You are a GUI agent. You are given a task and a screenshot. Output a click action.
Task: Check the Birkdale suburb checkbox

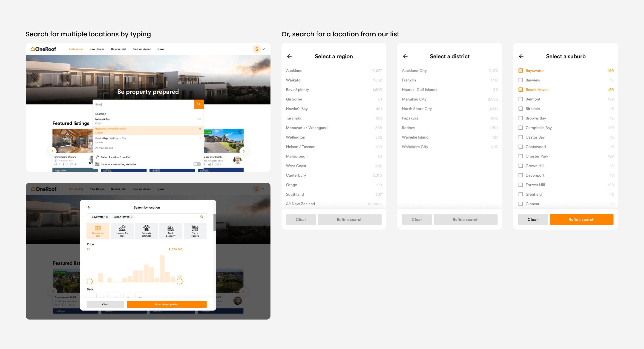[x=520, y=109]
